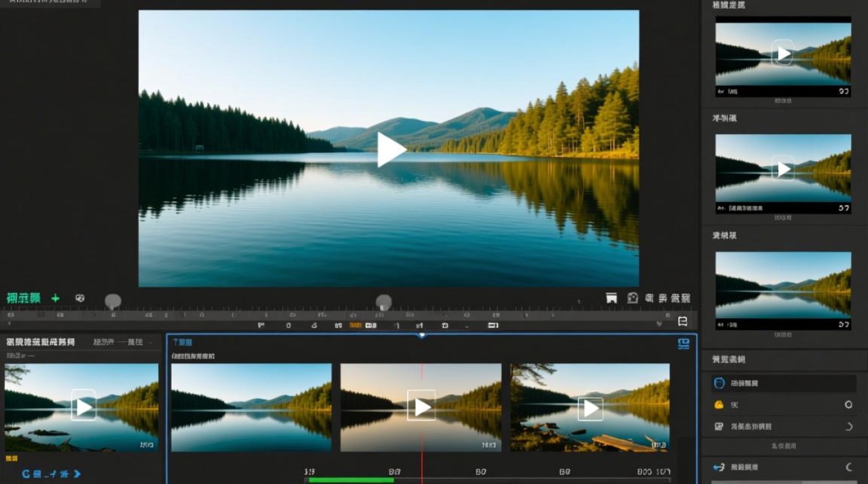The image size is (868, 484).
Task: Click the small icon right of the green plus
Action: click(80, 298)
